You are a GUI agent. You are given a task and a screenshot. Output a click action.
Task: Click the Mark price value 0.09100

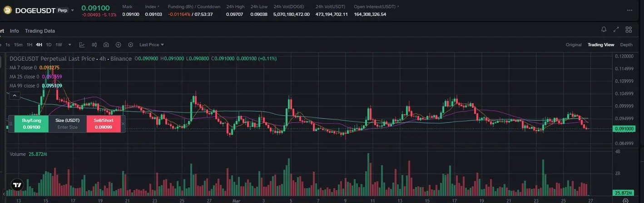click(131, 14)
